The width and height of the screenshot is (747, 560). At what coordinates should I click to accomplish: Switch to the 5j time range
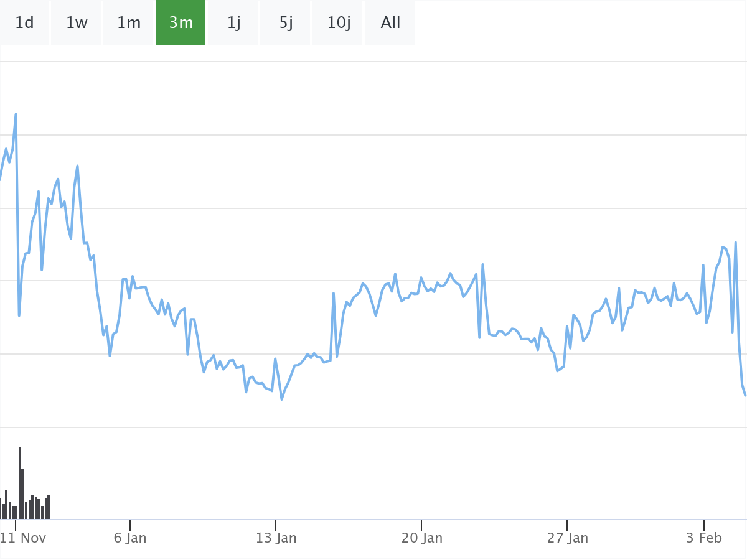pos(286,23)
